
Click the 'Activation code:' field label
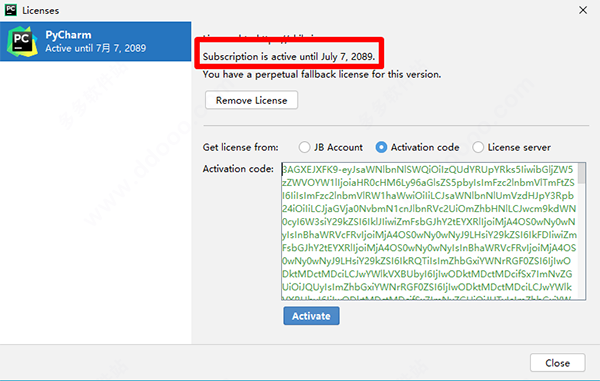tap(238, 169)
